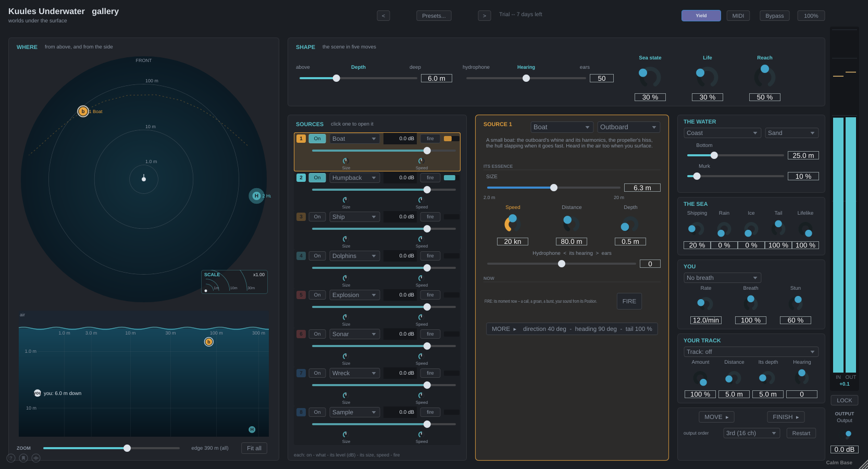Toggle the Humpback source On button
Viewport: 868px width, 469px height.
pyautogui.click(x=317, y=178)
